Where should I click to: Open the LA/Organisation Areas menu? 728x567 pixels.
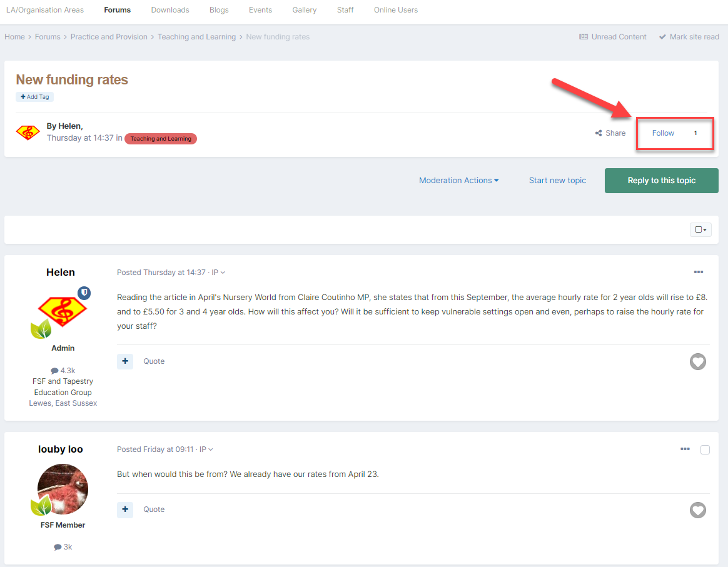point(45,10)
